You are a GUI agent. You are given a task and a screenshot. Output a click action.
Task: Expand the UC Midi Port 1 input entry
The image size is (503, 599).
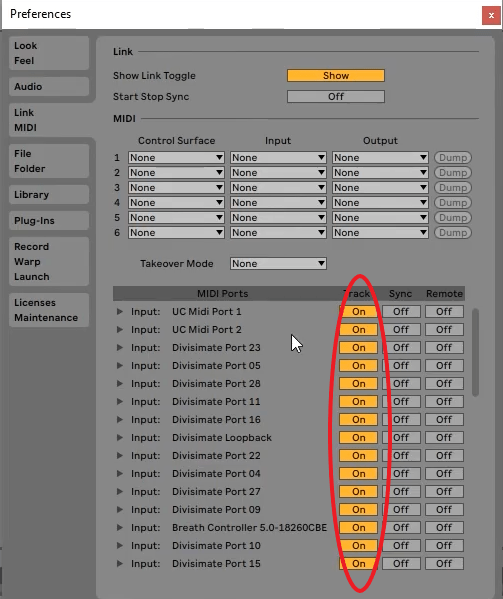pos(120,312)
